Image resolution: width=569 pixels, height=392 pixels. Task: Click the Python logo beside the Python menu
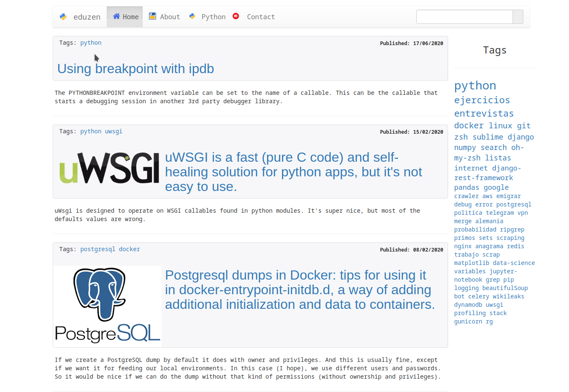click(192, 16)
